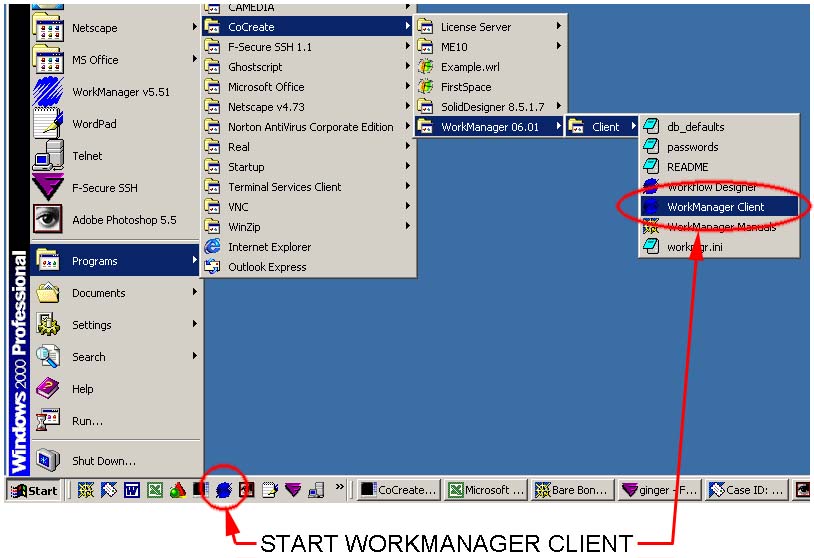Choose Shut Down from Start menu

click(103, 461)
